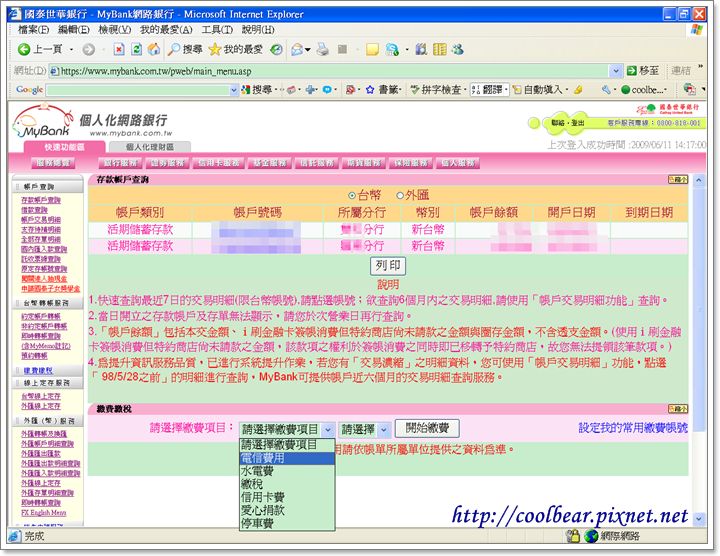Choose 停車費 from the dropdown list

coord(287,522)
